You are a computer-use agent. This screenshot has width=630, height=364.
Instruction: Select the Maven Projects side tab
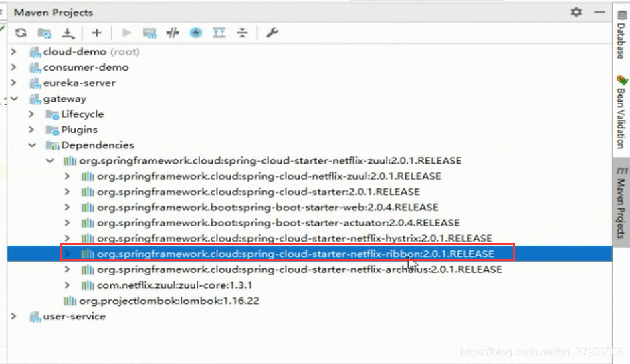621,202
